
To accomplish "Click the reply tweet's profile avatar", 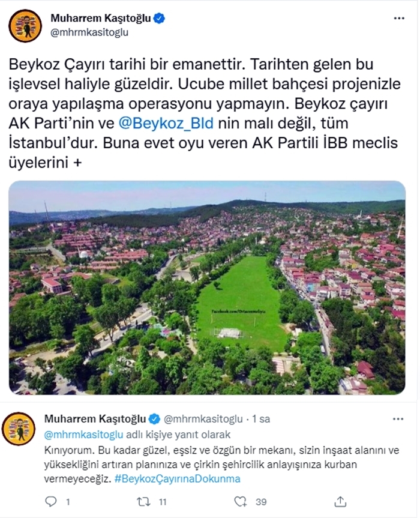I will coord(19,428).
